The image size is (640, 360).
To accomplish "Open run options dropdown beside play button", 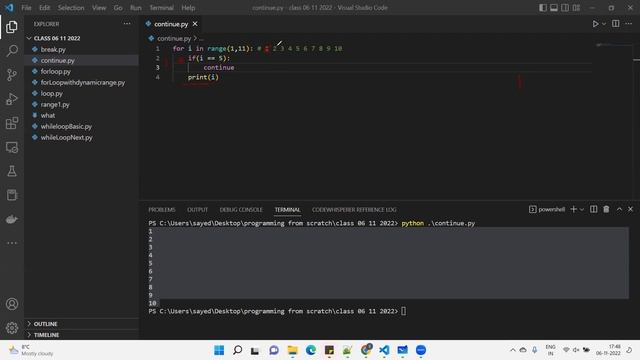I will click(604, 24).
